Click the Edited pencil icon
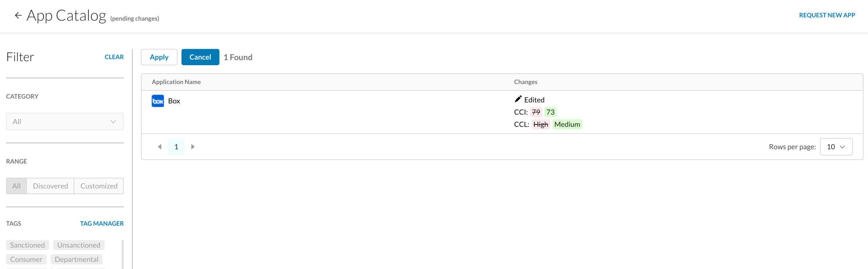 tap(518, 99)
